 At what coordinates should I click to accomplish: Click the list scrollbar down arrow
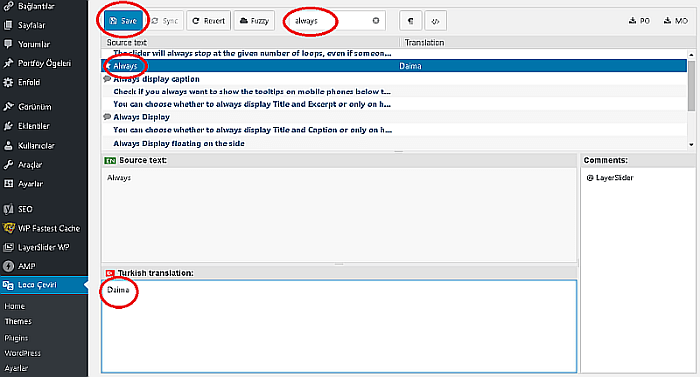tap(691, 145)
